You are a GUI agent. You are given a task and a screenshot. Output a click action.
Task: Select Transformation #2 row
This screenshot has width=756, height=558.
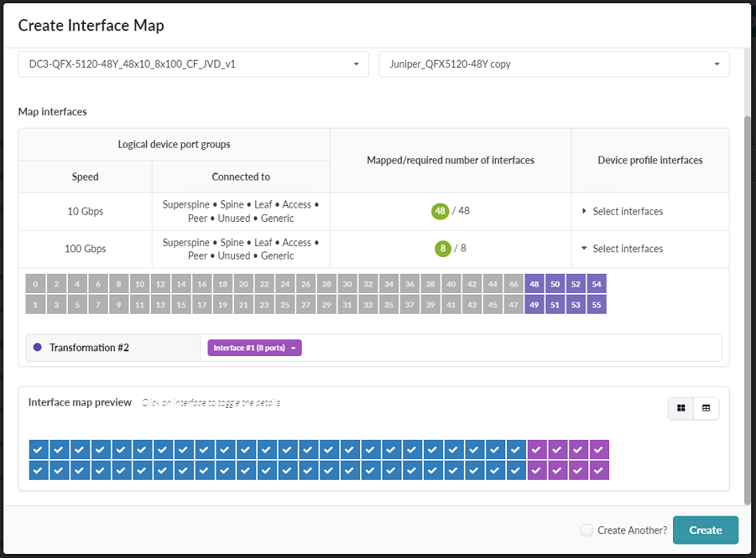tap(89, 348)
